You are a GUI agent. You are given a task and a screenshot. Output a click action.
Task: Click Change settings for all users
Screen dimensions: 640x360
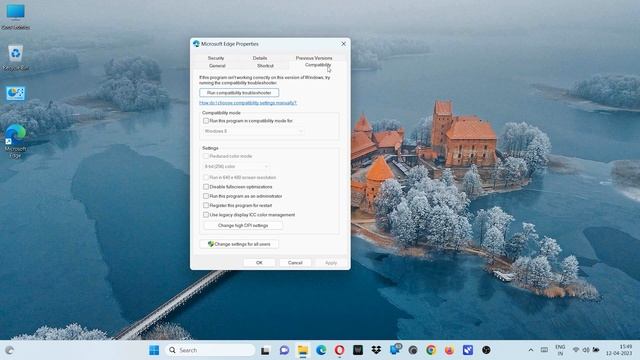point(239,244)
